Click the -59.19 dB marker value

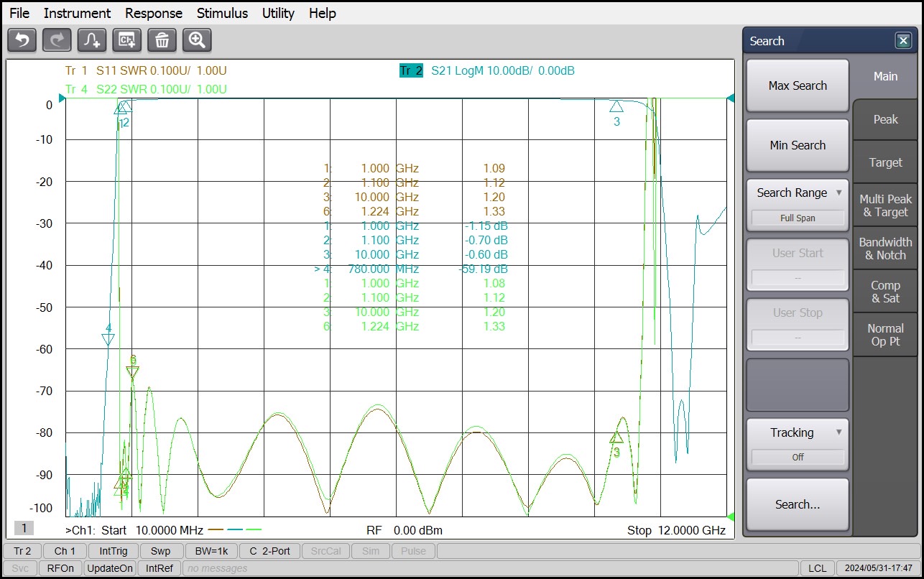[x=483, y=269]
